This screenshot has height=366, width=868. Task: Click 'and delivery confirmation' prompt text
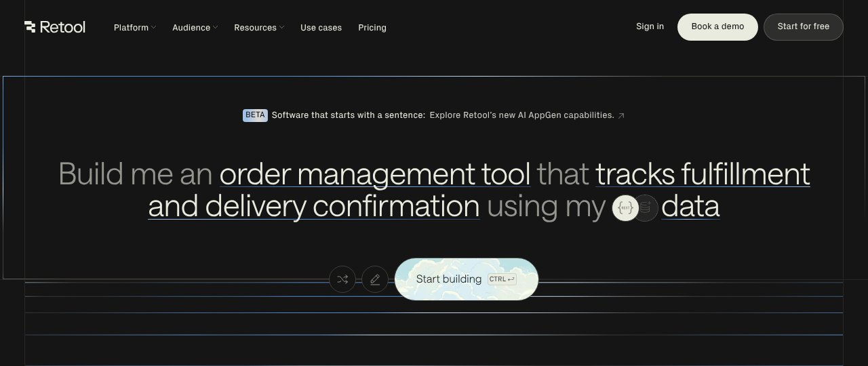point(314,206)
